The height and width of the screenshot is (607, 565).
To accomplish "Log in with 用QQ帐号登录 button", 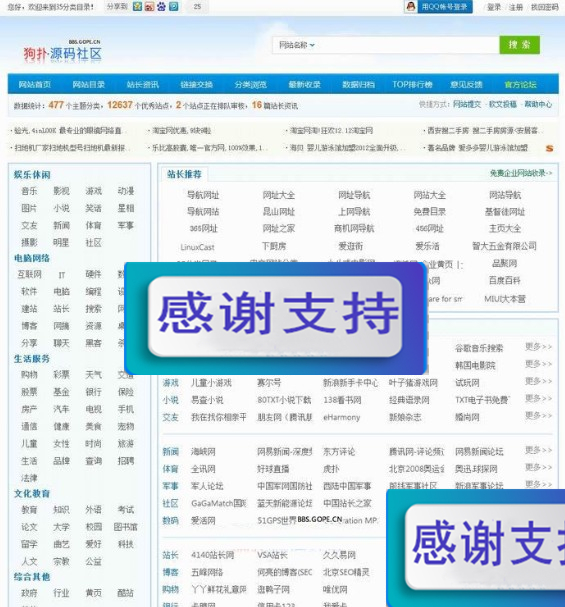I will (445, 6).
